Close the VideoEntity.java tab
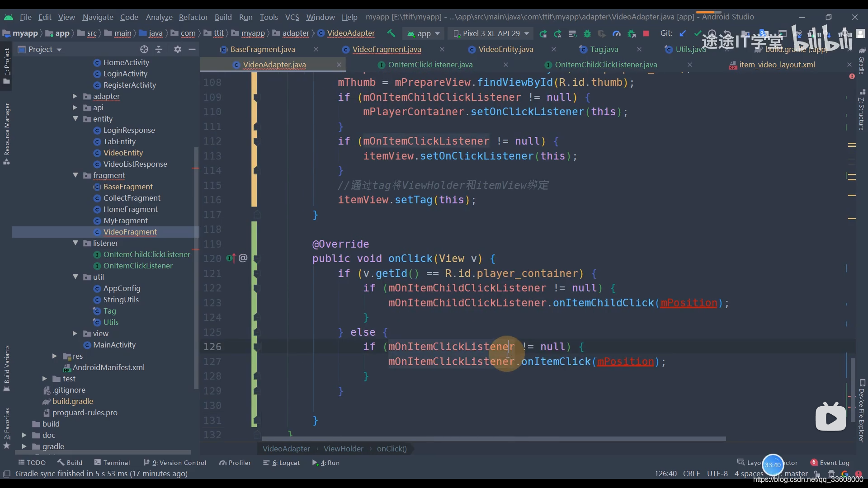Viewport: 868px width, 488px height. tap(554, 49)
